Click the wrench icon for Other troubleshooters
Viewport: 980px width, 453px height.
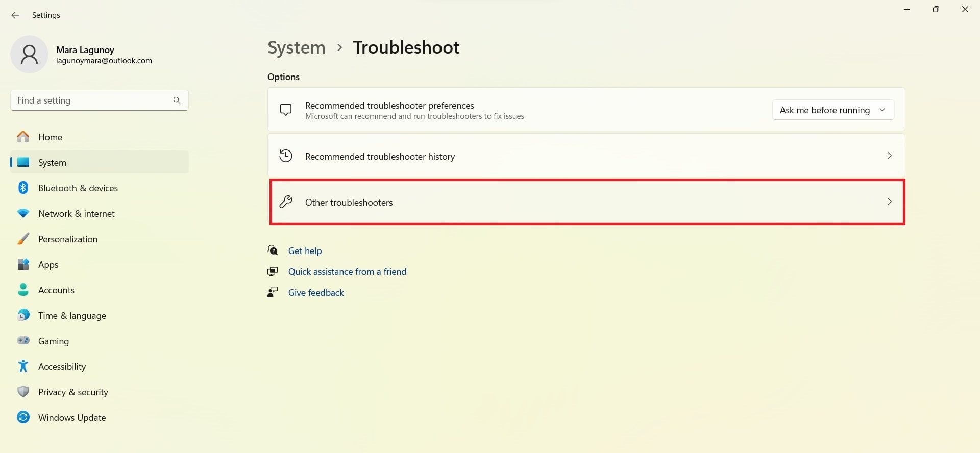[x=286, y=202]
